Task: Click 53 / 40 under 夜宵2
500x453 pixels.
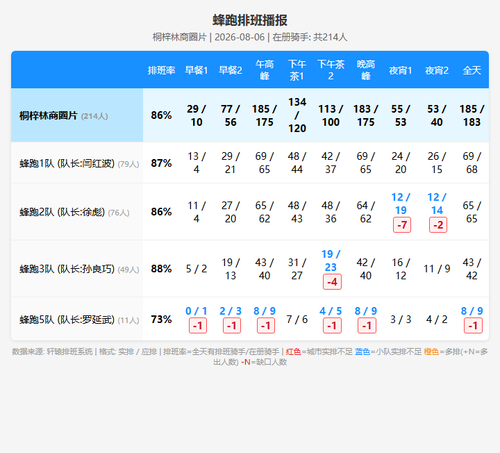Action: [x=437, y=115]
